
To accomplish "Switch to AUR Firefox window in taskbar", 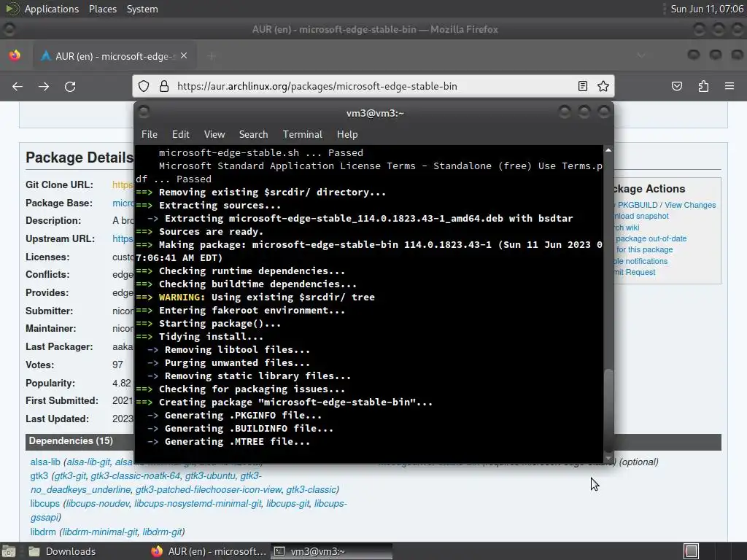I will coord(209,551).
